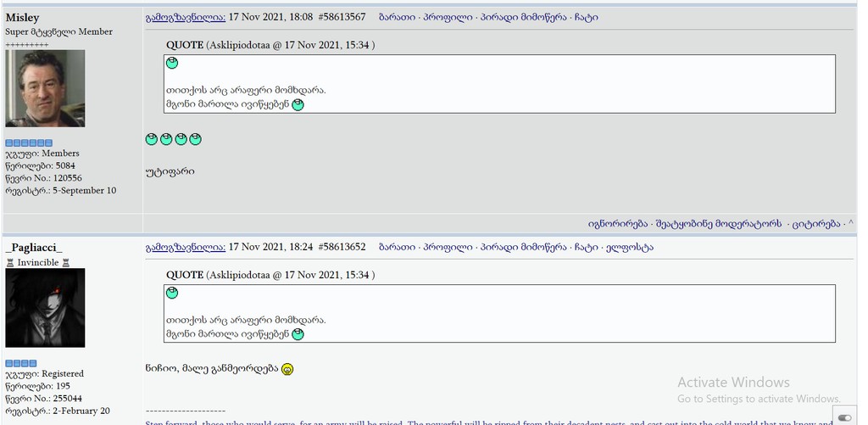Image resolution: width=868 pixels, height=425 pixels.
Task: Select QUOTE header line in Misley's post
Action: (270, 46)
